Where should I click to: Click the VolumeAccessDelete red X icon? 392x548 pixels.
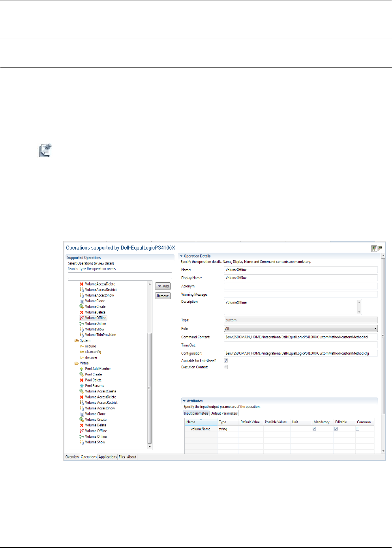tap(82, 284)
